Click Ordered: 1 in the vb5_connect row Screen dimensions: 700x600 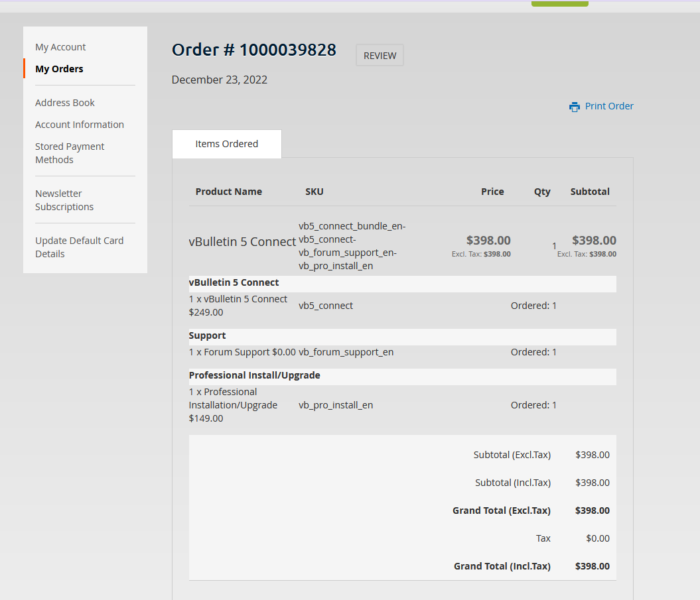533,306
